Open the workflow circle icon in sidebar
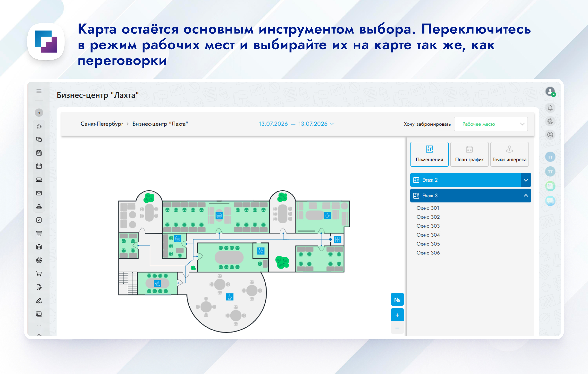Screen dimensions: 588x374 coord(39,126)
